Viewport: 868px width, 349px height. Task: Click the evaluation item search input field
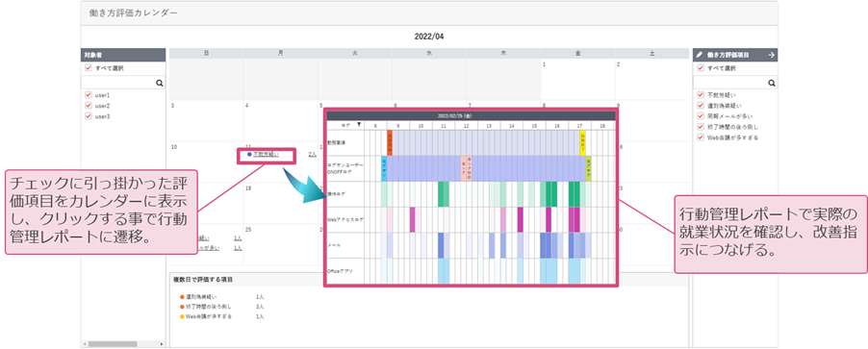[x=730, y=83]
